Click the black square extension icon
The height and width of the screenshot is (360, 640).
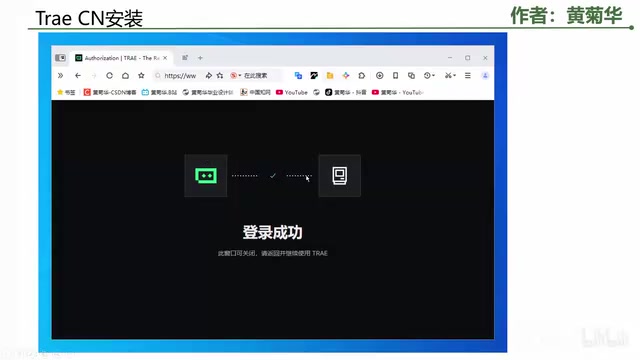coord(314,76)
